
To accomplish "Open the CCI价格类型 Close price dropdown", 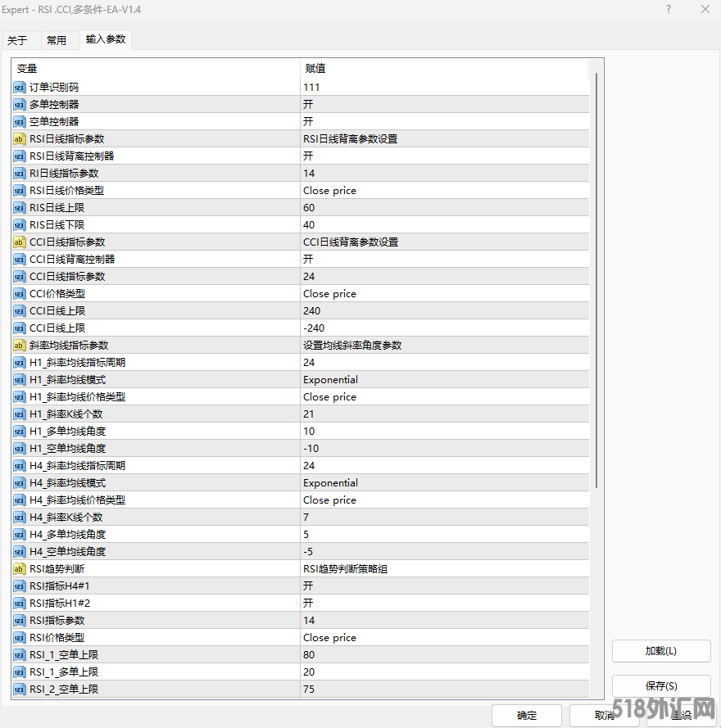I will (x=445, y=293).
